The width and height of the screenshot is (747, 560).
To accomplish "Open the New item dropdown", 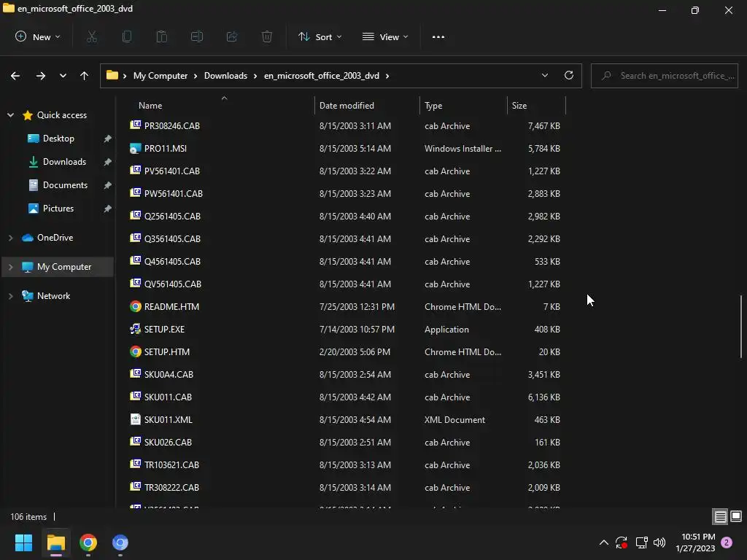I will 38,36.
